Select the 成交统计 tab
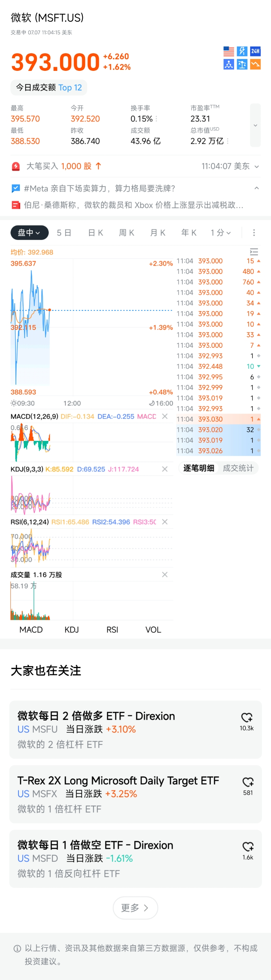 coord(238,468)
